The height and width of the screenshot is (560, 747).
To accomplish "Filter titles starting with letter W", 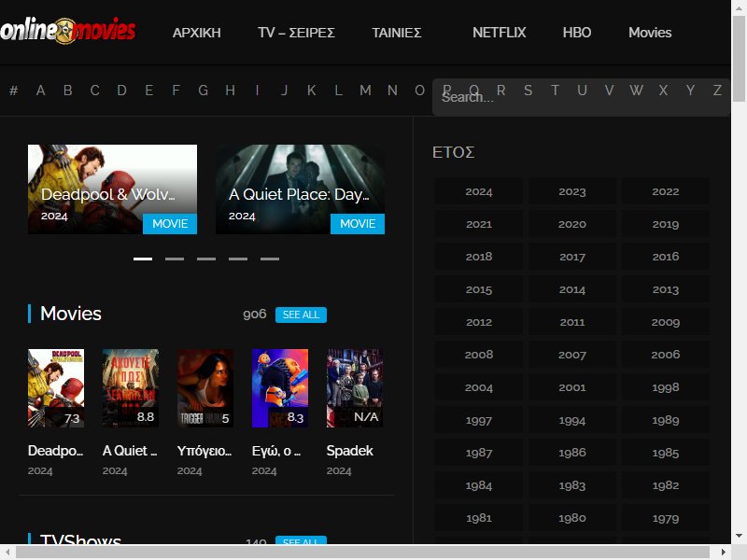I will (x=636, y=91).
